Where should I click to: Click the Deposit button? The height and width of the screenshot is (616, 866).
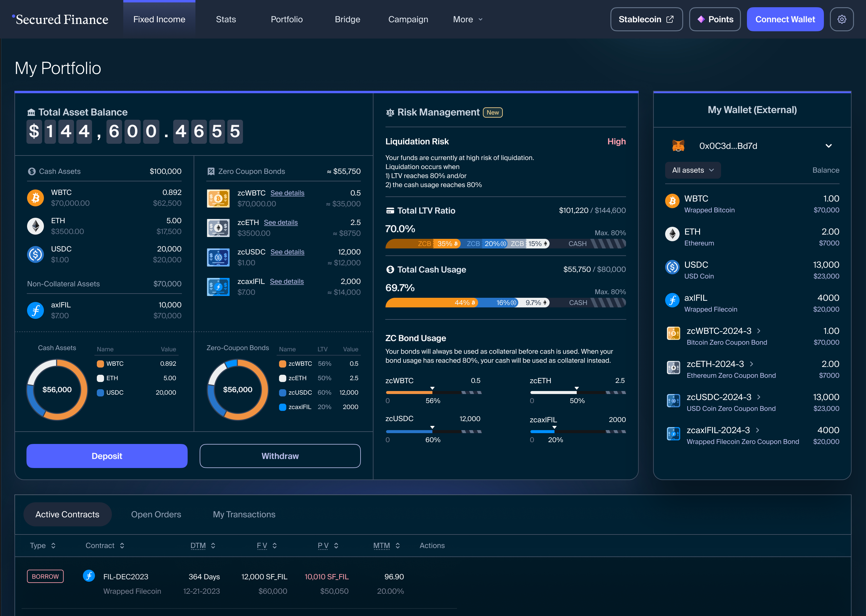click(x=107, y=456)
